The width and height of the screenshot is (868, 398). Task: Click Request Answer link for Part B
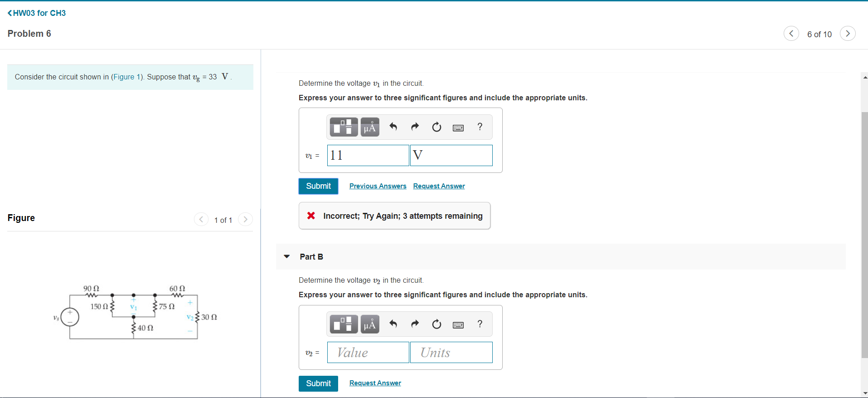pyautogui.click(x=375, y=383)
